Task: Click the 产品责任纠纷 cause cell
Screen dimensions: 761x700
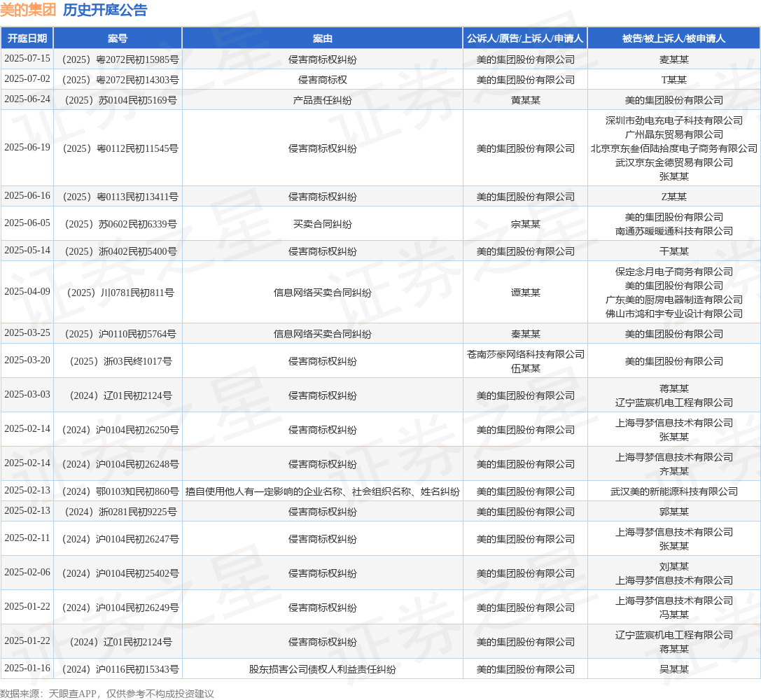Action: [322, 100]
